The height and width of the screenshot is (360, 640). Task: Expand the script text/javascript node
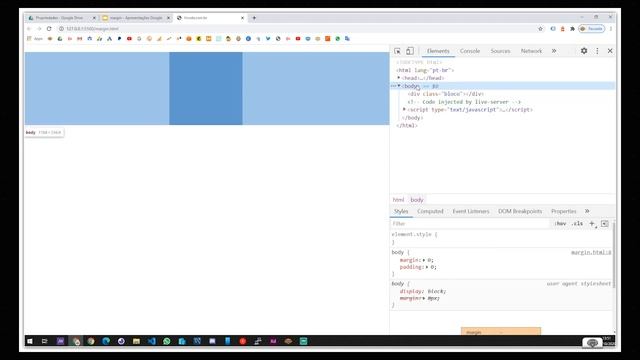click(x=404, y=109)
